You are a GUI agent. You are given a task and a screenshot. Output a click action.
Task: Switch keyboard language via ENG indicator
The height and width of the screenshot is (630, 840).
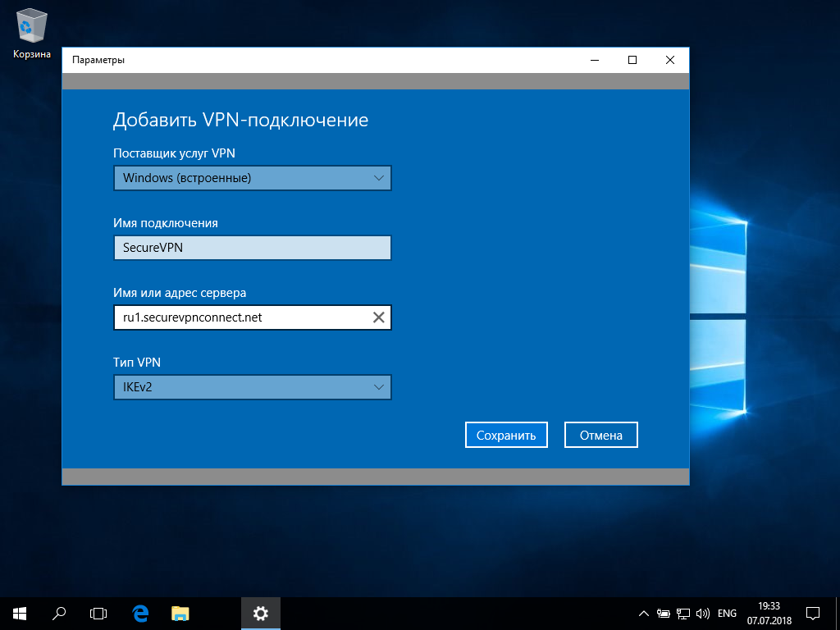[x=726, y=613]
